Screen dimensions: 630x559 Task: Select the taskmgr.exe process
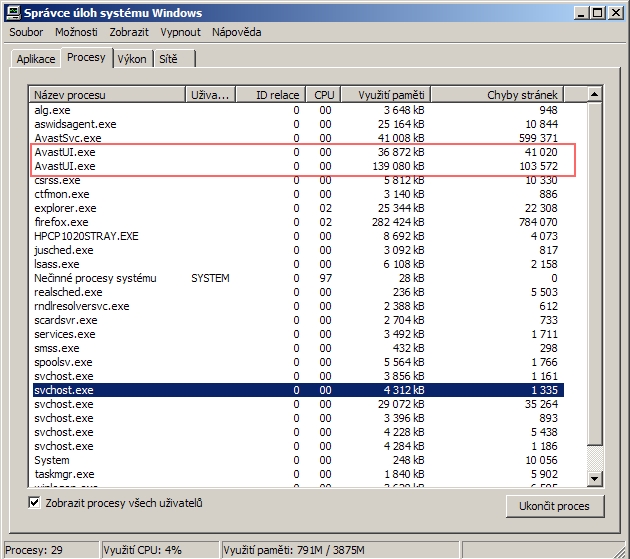[298, 474]
